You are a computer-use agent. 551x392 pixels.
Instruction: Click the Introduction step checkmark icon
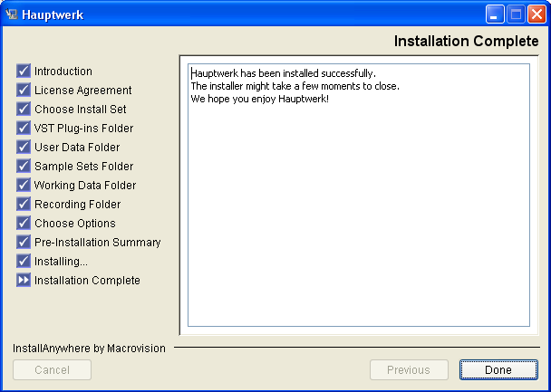click(24, 71)
